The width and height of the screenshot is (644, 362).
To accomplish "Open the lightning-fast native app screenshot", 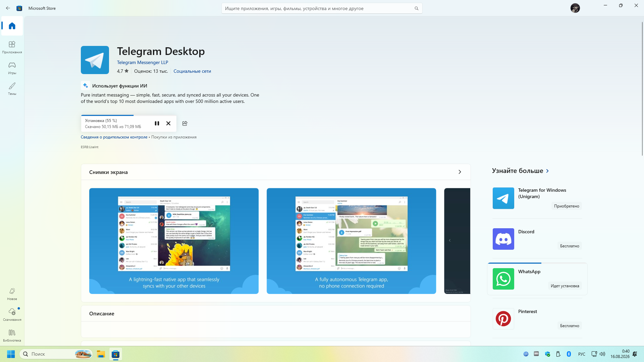I will tap(174, 241).
